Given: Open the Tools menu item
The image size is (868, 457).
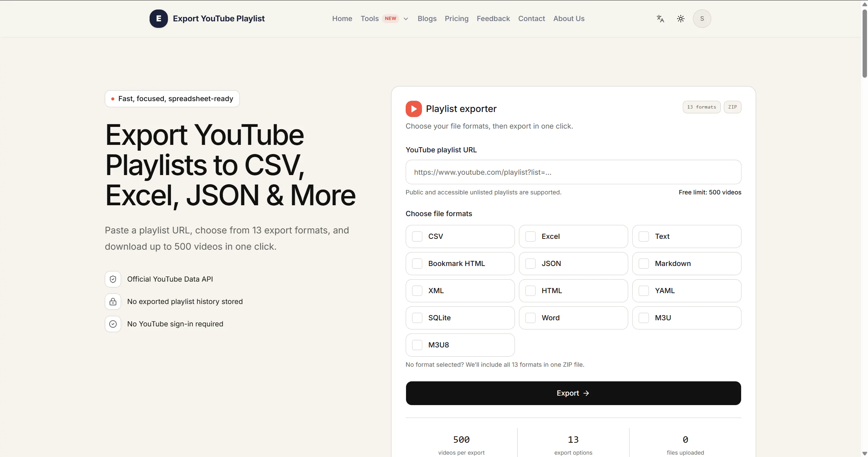Looking at the screenshot, I should 369,19.
